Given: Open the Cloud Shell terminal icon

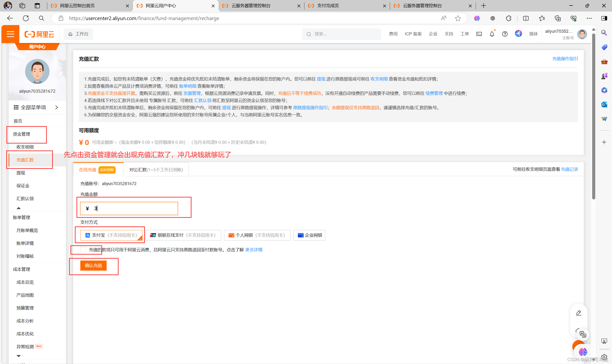Looking at the screenshot, I should [x=479, y=34].
